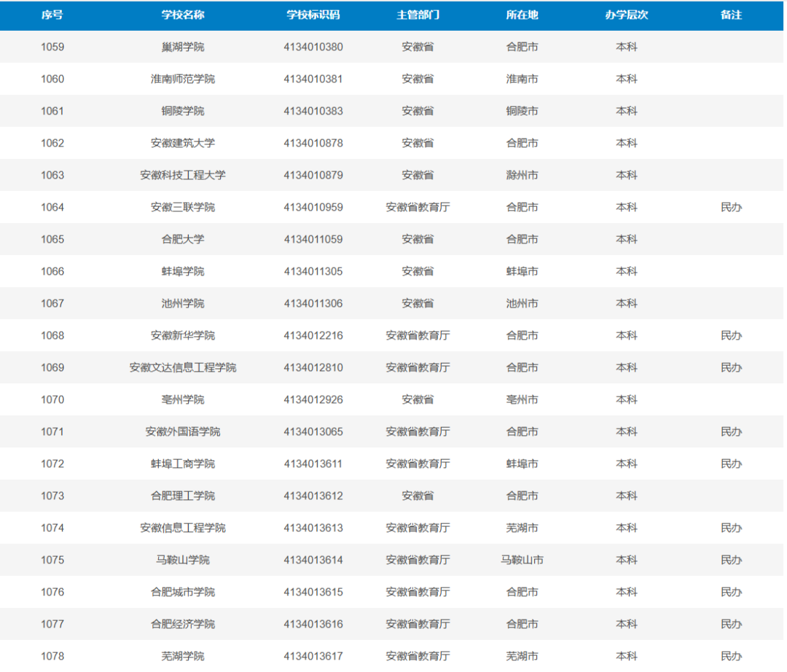The image size is (787, 672).
Task: Click 安徽科技工程大学 in the table
Action: click(x=183, y=175)
